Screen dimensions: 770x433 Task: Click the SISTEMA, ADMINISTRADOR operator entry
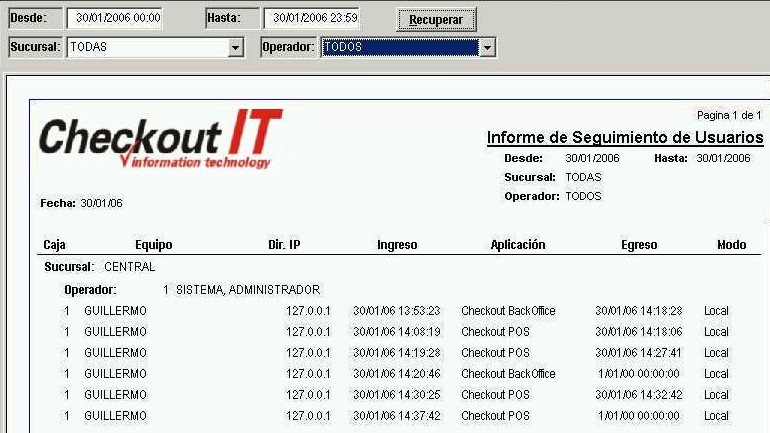[247, 290]
